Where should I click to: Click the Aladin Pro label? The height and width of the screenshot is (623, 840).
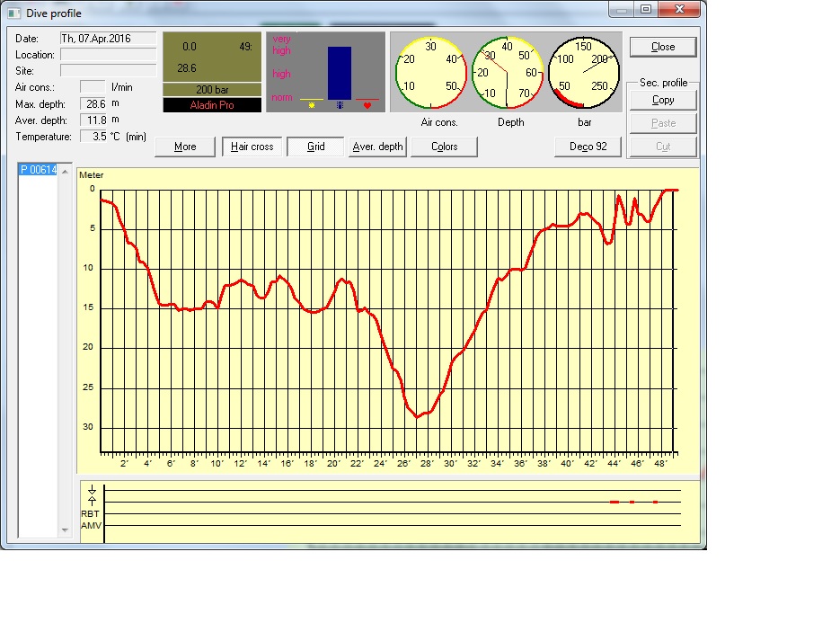[x=212, y=105]
